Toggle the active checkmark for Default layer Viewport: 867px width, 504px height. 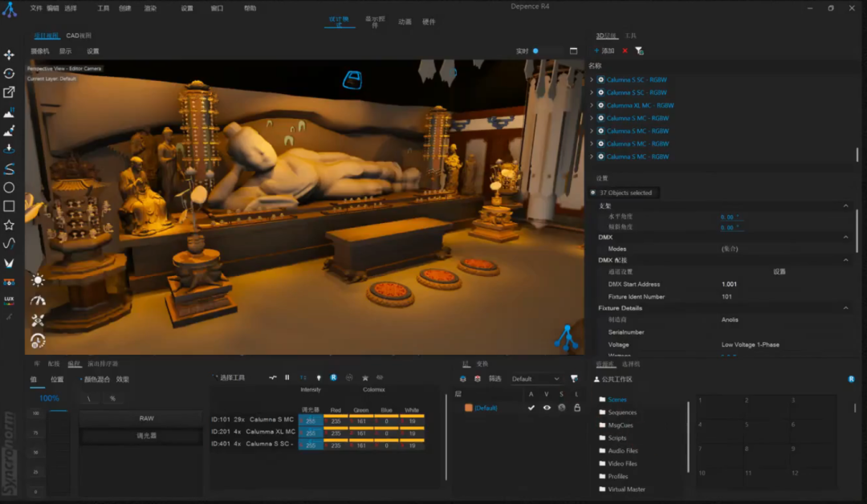pos(531,408)
